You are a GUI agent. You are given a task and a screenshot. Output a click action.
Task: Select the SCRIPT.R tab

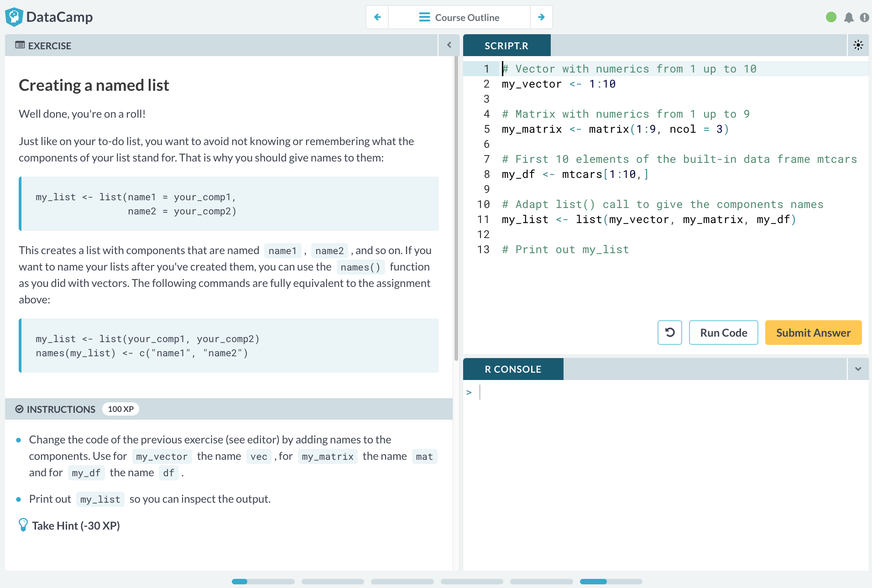tap(506, 46)
